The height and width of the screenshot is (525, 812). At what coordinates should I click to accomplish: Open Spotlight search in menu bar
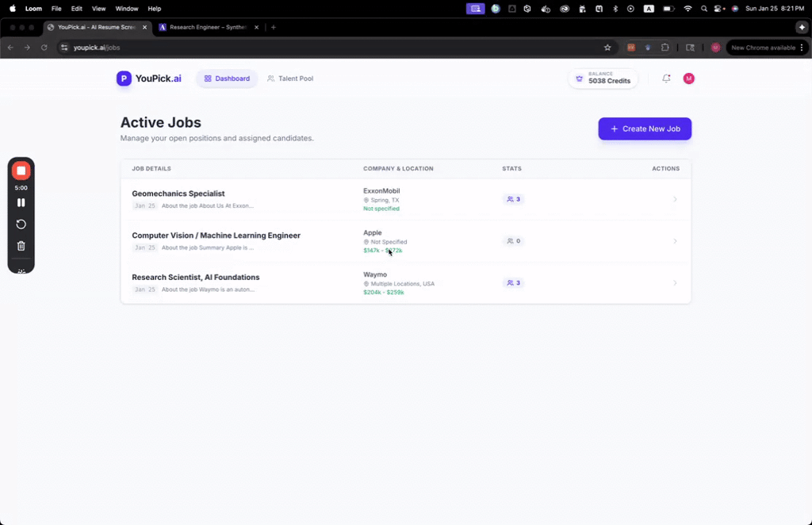click(x=704, y=9)
